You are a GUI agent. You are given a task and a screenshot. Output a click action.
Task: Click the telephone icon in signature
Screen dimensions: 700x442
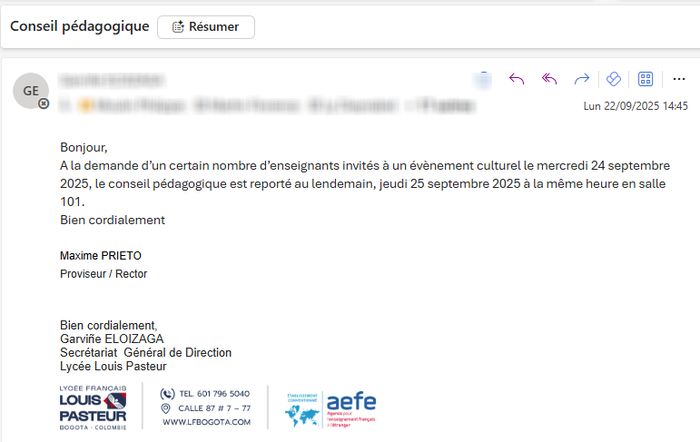(167, 393)
